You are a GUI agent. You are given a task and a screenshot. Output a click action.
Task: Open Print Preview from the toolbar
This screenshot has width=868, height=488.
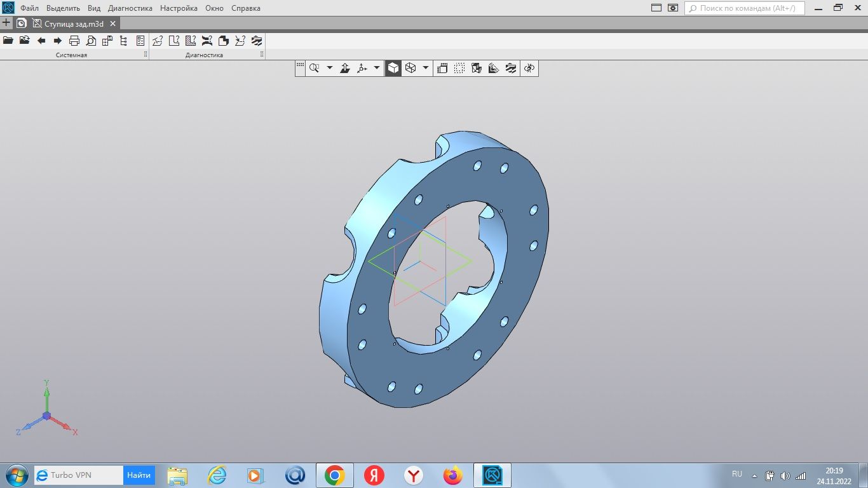click(x=91, y=41)
